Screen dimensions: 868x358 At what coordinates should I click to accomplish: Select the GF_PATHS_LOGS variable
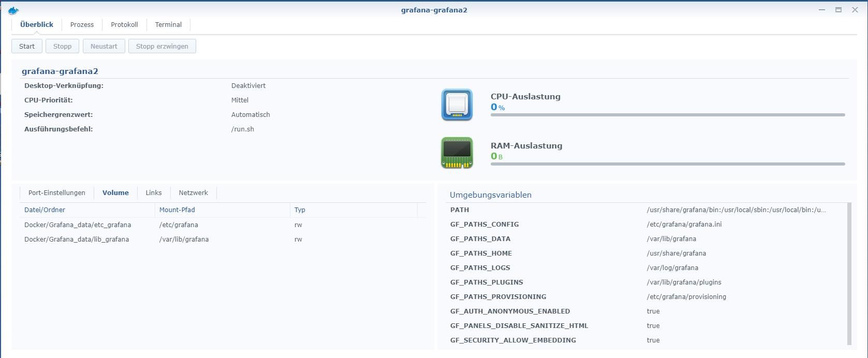[646, 267]
